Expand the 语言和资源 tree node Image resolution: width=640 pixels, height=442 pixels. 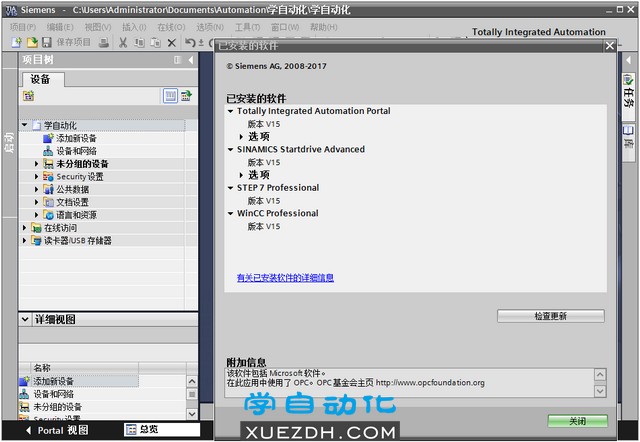pyautogui.click(x=36, y=215)
